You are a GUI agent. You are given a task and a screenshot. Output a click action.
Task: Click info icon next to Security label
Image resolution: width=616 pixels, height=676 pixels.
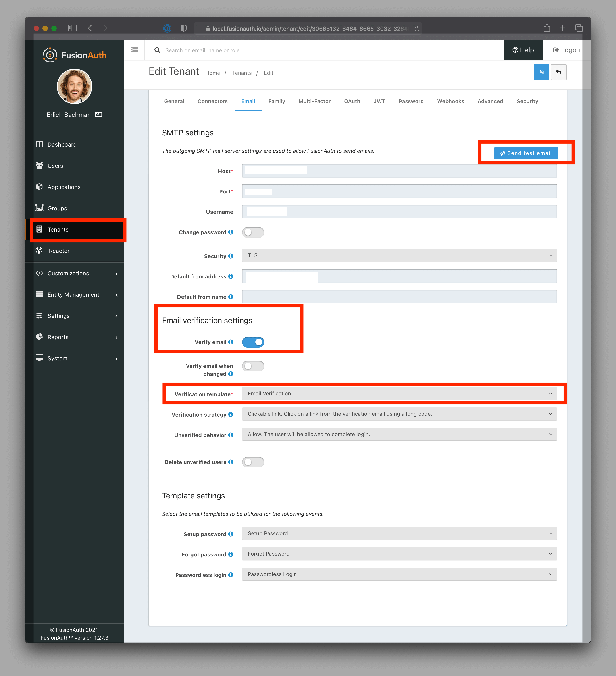click(231, 256)
